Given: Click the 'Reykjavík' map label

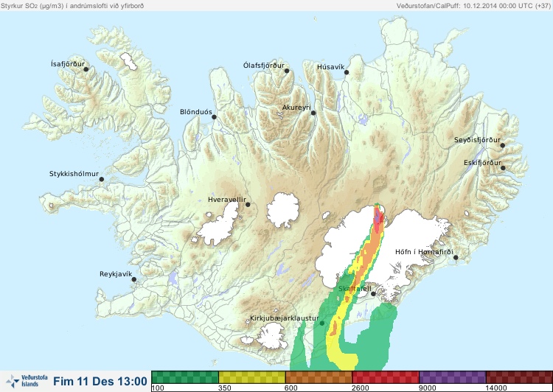Looking at the screenshot, I should pos(116,274).
